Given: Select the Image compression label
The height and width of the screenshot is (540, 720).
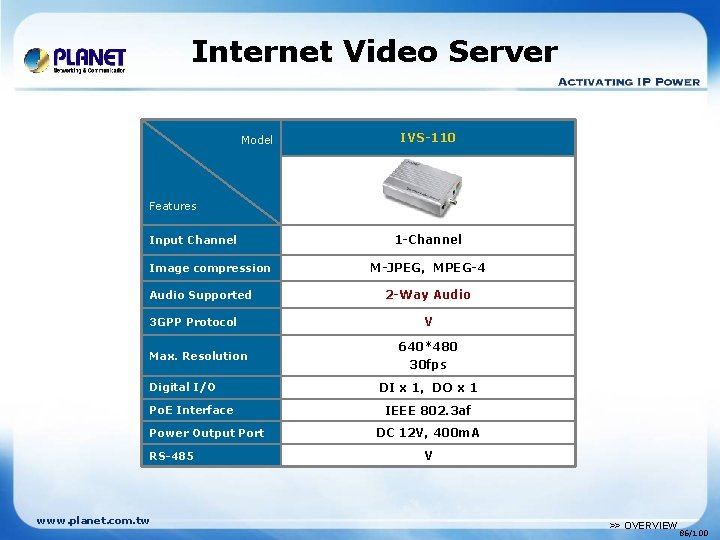Looking at the screenshot, I should (210, 268).
